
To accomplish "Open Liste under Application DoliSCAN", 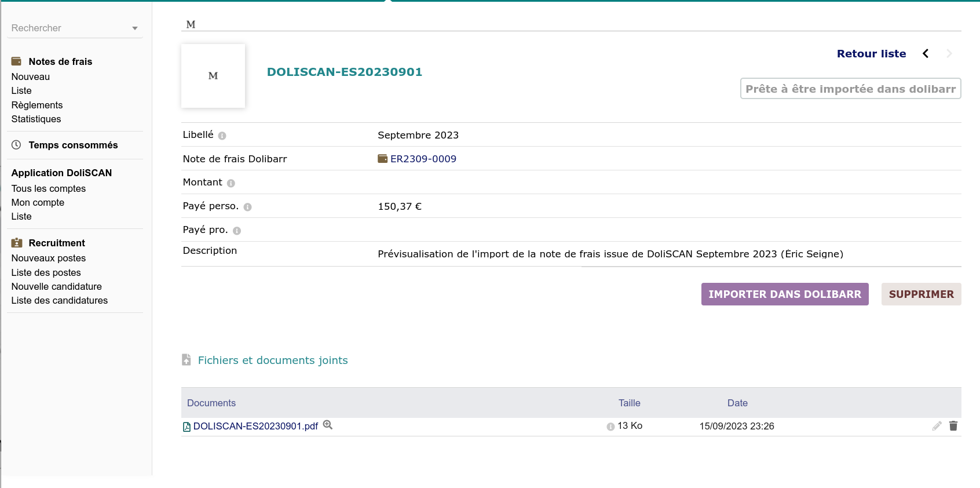I will (x=21, y=216).
